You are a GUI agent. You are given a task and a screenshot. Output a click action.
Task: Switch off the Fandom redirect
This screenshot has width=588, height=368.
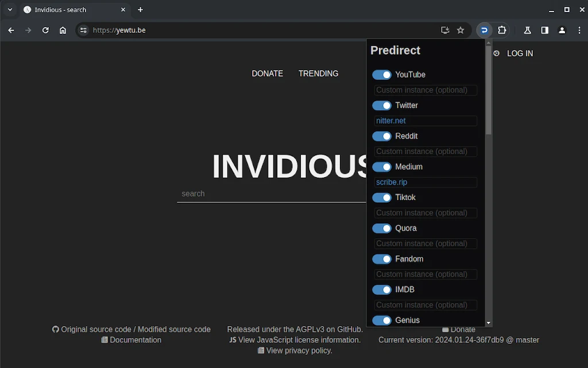[x=381, y=259]
